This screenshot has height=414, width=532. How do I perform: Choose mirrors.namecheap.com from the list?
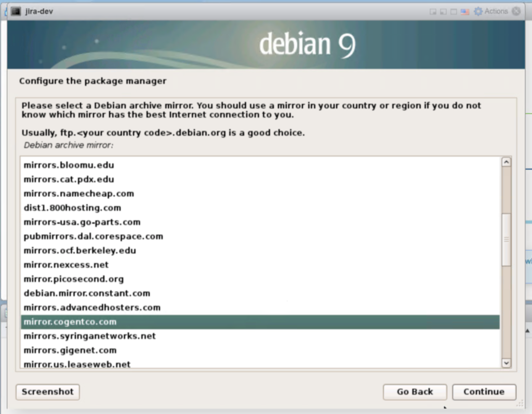pyautogui.click(x=260, y=193)
